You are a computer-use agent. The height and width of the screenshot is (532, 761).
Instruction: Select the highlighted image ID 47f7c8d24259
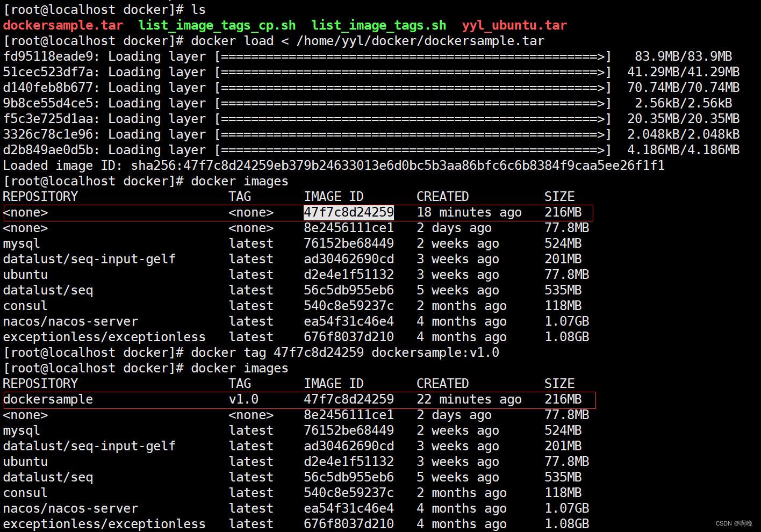[x=348, y=212]
